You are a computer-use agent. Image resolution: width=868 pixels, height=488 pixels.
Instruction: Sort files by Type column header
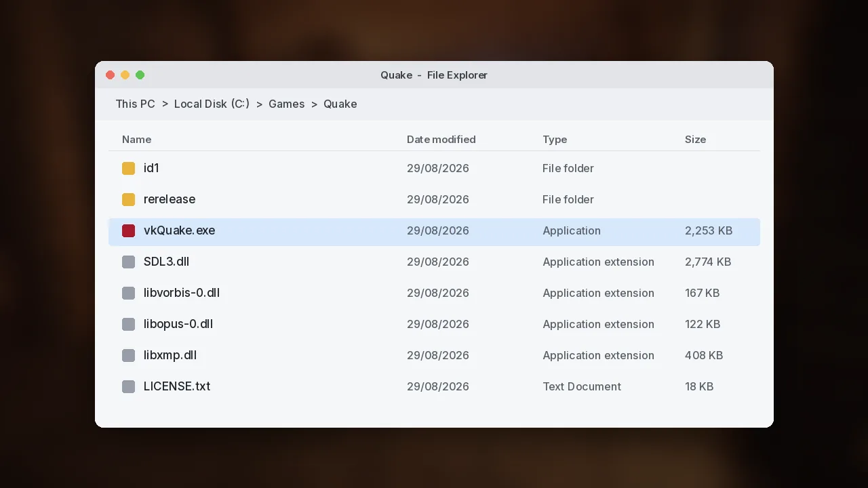click(555, 140)
